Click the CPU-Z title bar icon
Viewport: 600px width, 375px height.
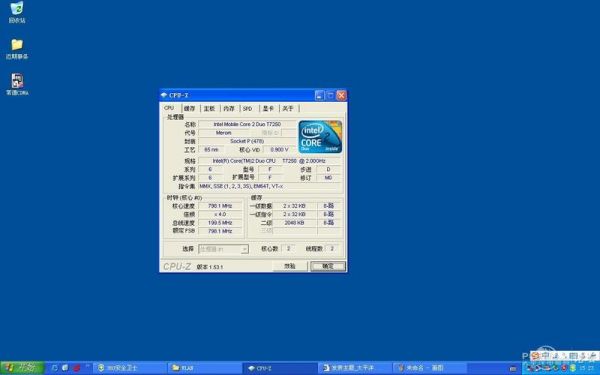point(164,95)
